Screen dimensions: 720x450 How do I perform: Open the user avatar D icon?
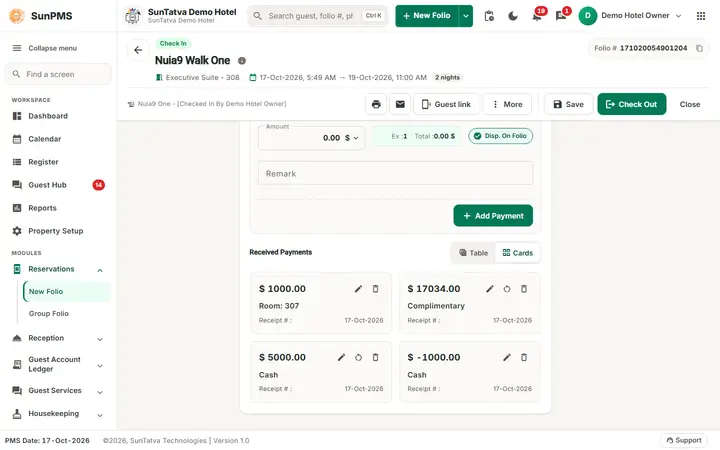click(587, 16)
